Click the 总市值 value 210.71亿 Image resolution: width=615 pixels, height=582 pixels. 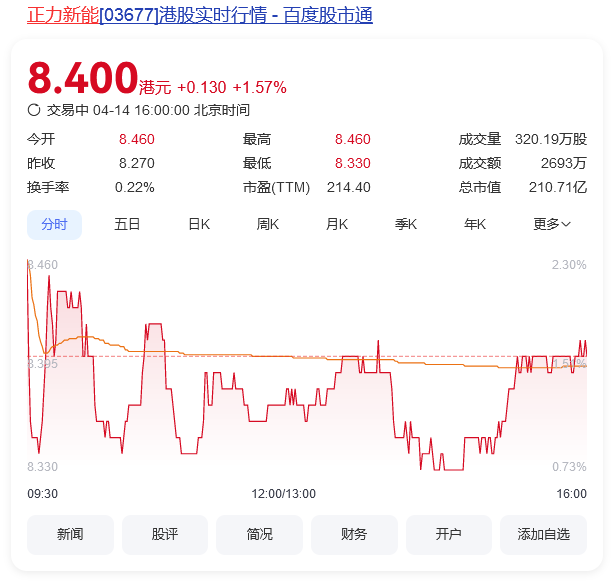558,187
